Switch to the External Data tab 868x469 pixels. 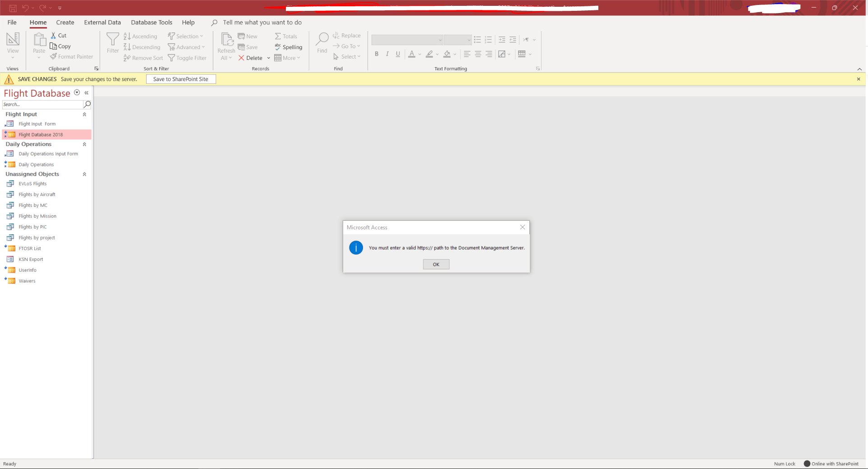click(x=102, y=23)
